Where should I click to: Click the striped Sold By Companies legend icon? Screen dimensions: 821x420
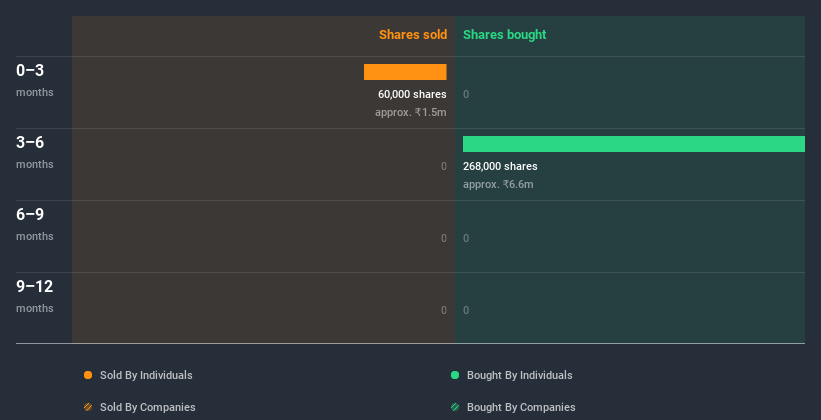[88, 407]
